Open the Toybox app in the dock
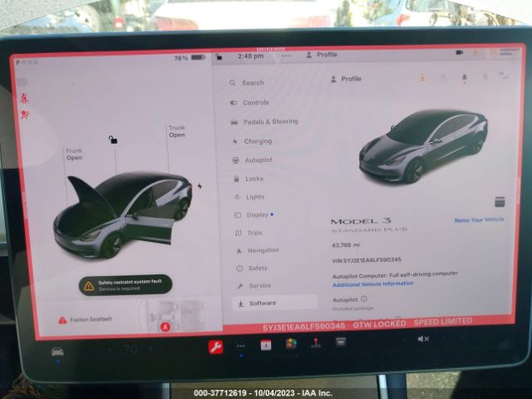Image resolution: width=532 pixels, height=399 pixels. click(x=291, y=343)
